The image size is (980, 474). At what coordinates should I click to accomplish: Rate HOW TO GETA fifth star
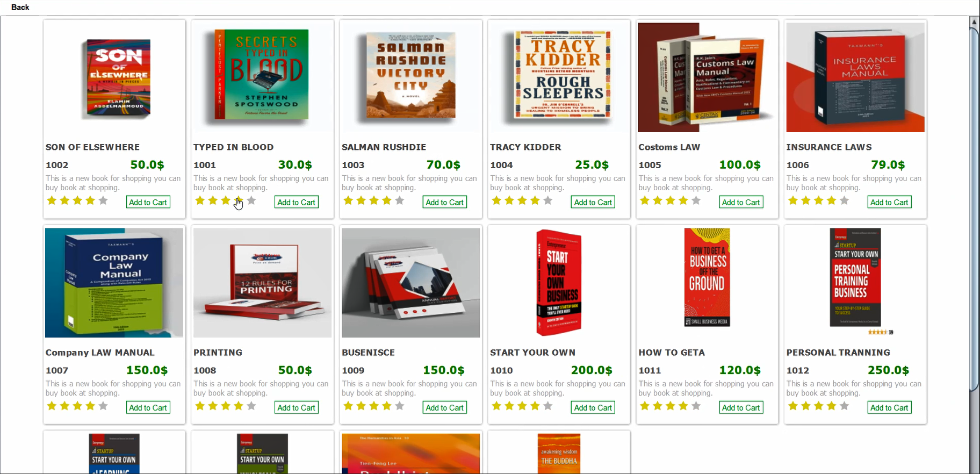pyautogui.click(x=696, y=406)
